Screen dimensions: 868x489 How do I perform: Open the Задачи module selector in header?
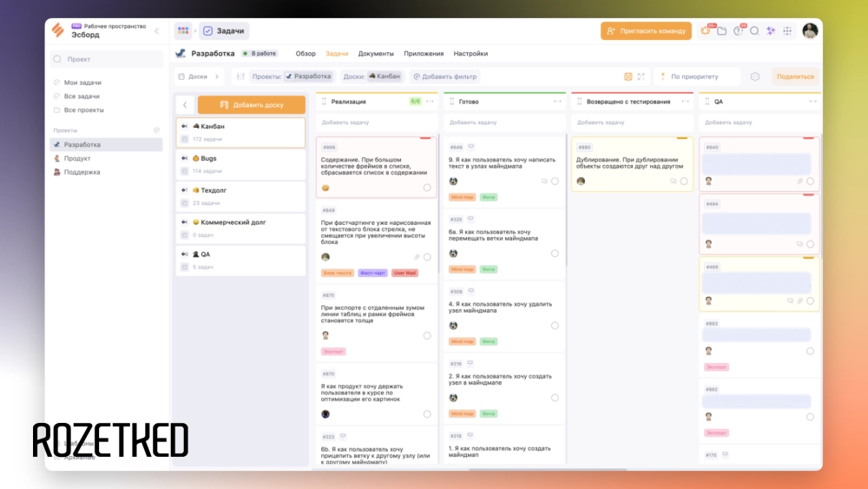(224, 31)
